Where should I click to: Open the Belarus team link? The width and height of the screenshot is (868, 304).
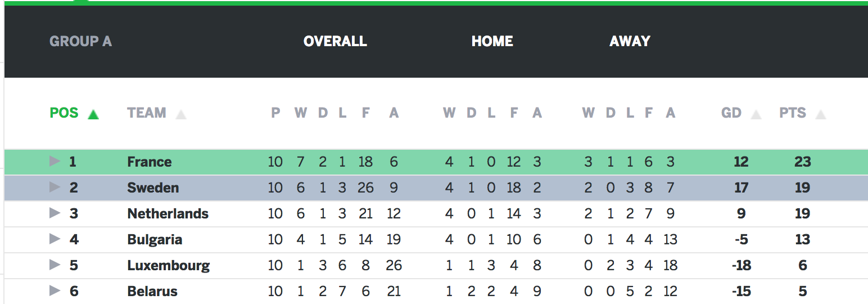click(152, 292)
